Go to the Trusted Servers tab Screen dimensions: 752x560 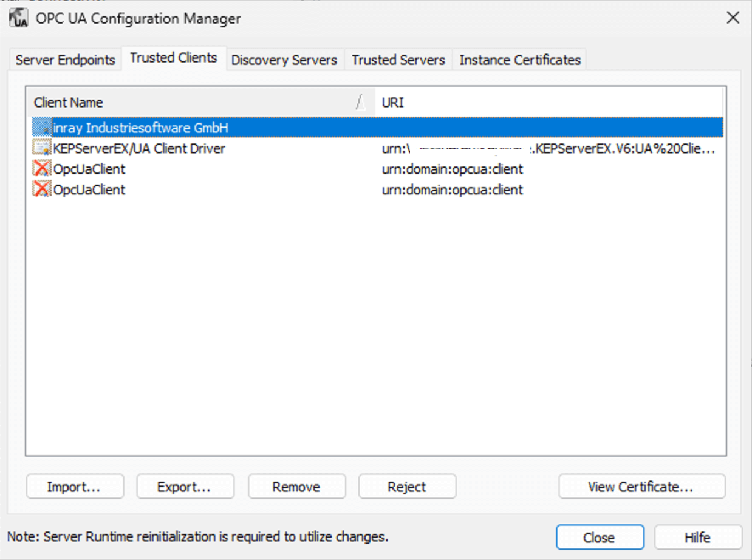point(398,60)
